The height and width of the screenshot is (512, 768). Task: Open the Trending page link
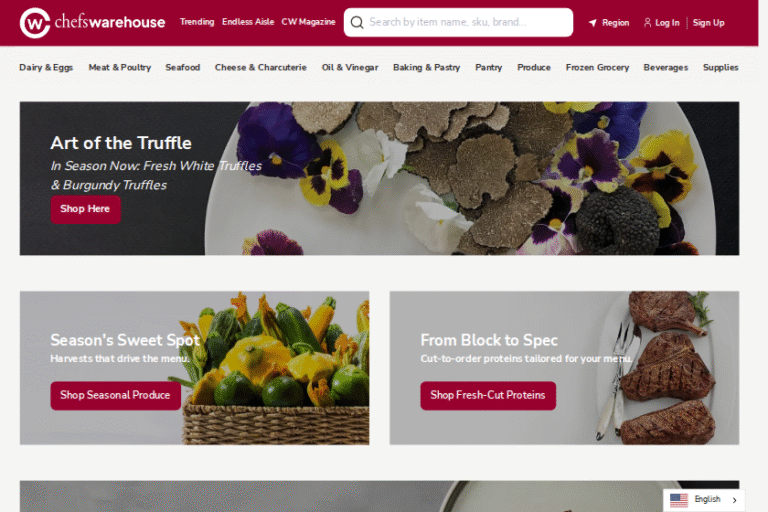point(197,22)
